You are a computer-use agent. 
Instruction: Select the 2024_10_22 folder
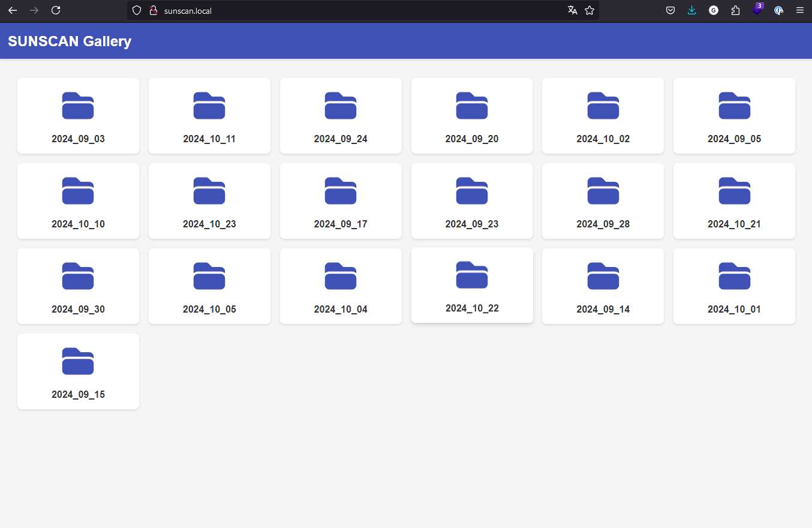click(472, 286)
